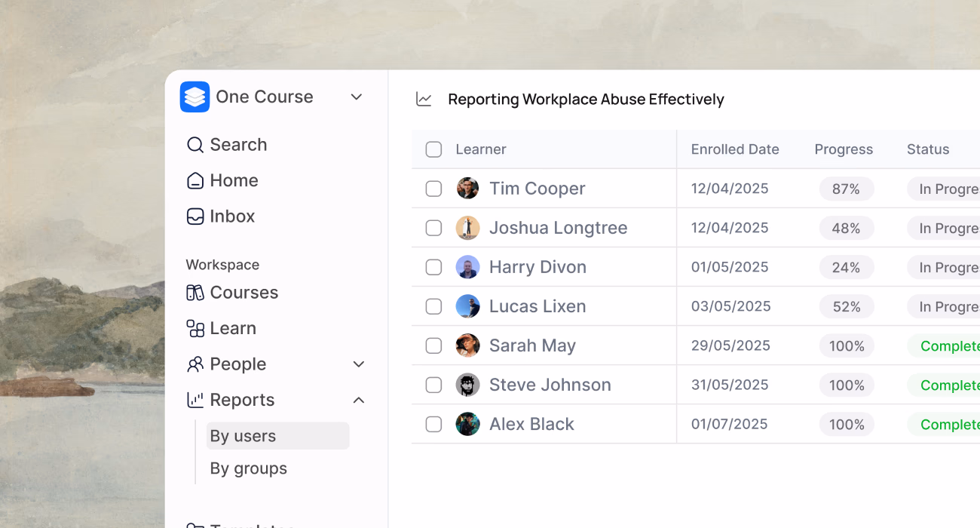Click the Home icon in sidebar
The height and width of the screenshot is (528, 980).
(194, 180)
